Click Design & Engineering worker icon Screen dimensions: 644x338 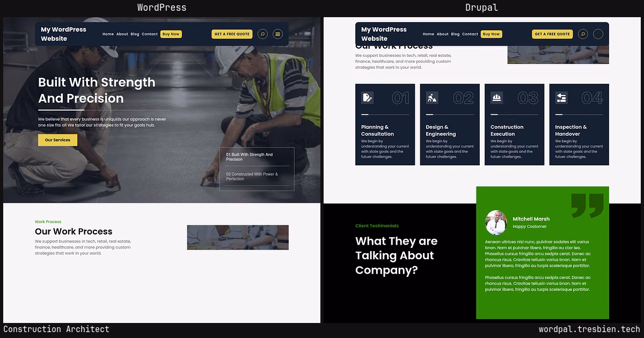pos(432,98)
